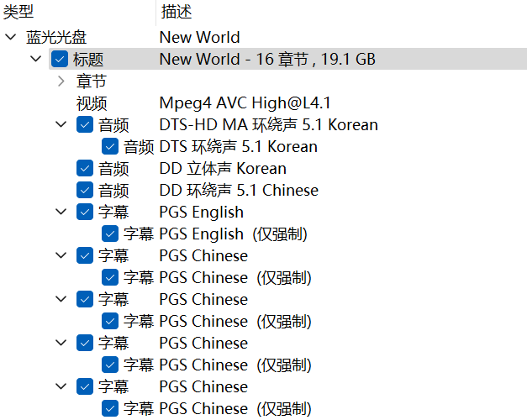
Task: Click the 'DTS 环绕声 5.1 Korean' core audio text
Action: (239, 146)
